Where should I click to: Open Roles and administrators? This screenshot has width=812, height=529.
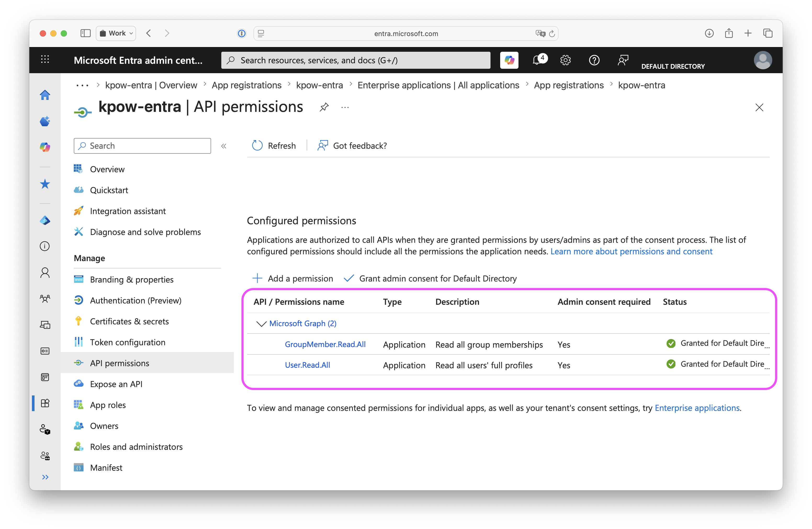coord(136,446)
